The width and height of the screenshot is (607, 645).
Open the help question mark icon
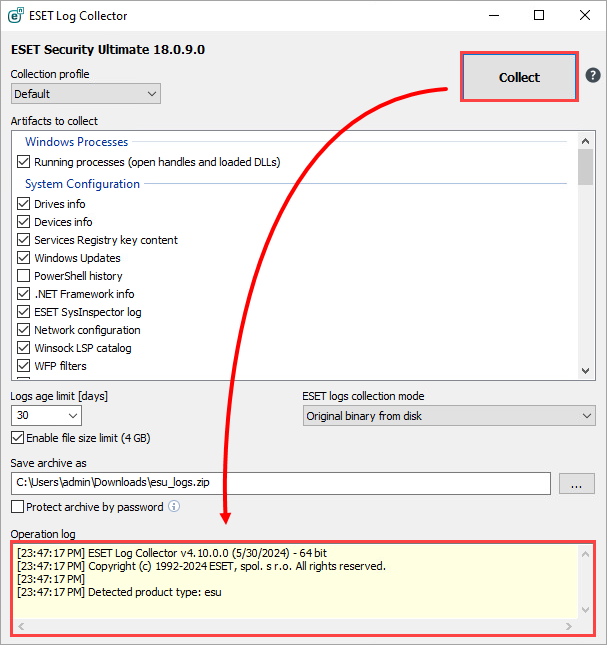point(593,76)
